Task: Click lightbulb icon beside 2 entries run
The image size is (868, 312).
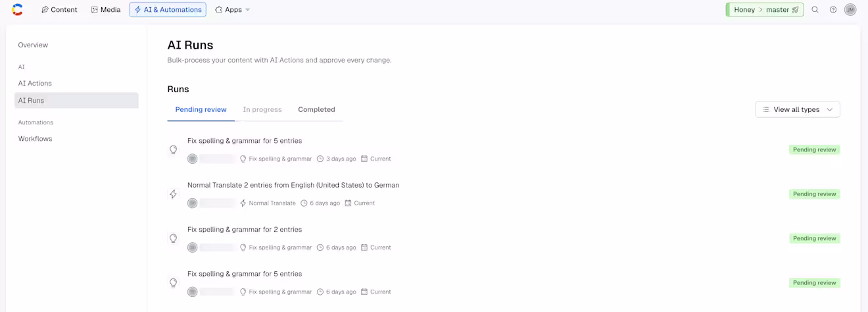Action: pyautogui.click(x=174, y=238)
